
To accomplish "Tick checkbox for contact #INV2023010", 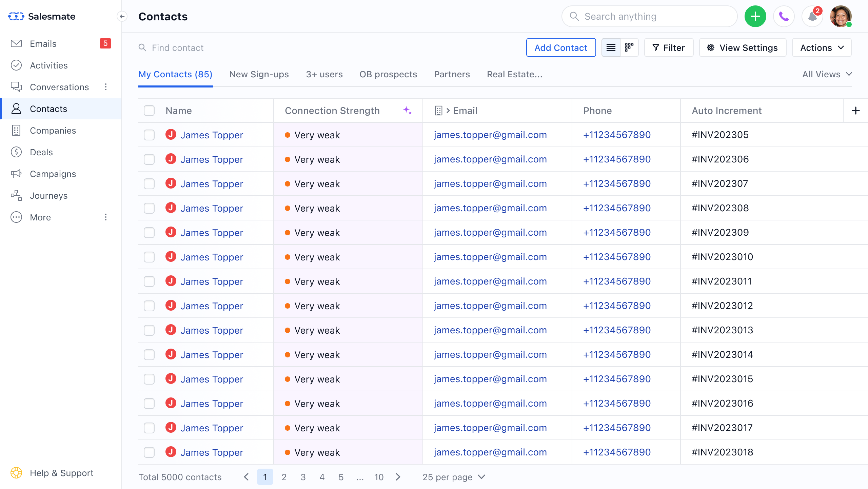I will tap(149, 257).
